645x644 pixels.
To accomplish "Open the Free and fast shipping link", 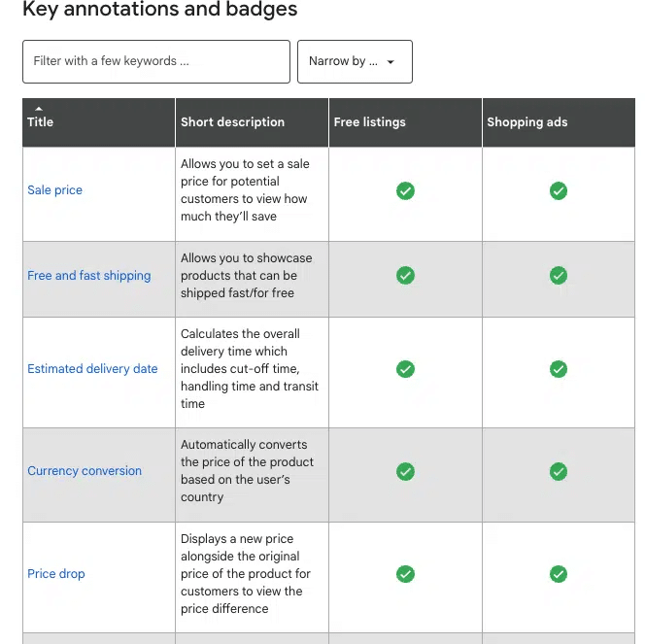I will (x=89, y=276).
